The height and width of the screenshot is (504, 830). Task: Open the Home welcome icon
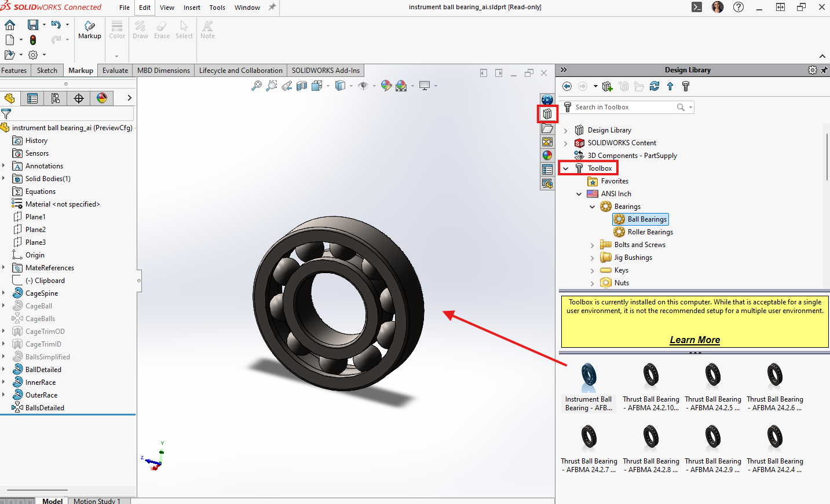tap(10, 25)
